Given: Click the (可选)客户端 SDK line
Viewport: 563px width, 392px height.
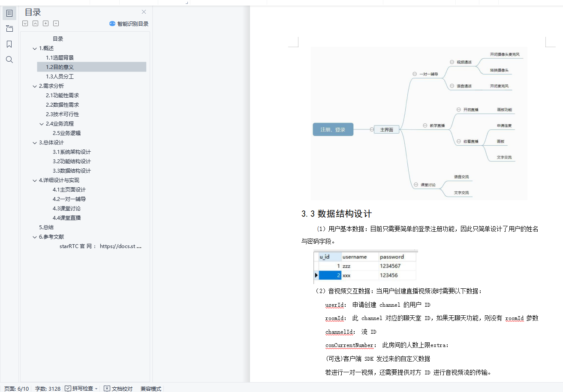Looking at the screenshot, I should point(378,358).
